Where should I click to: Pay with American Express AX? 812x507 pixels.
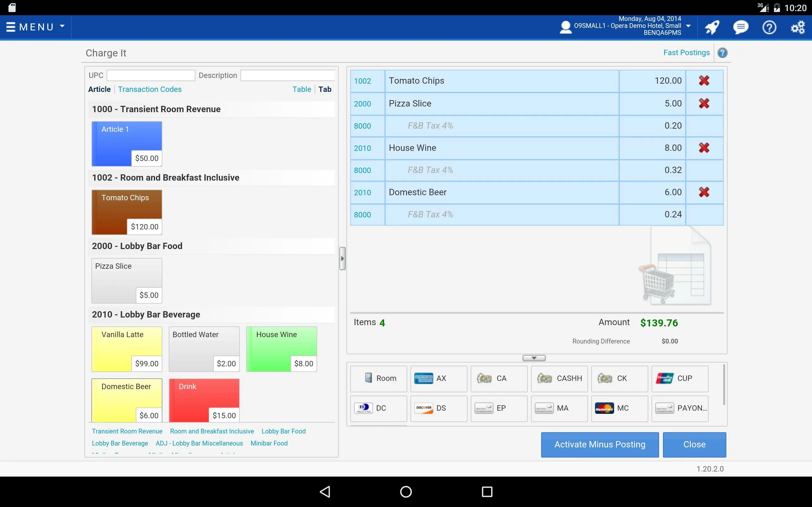tap(438, 378)
